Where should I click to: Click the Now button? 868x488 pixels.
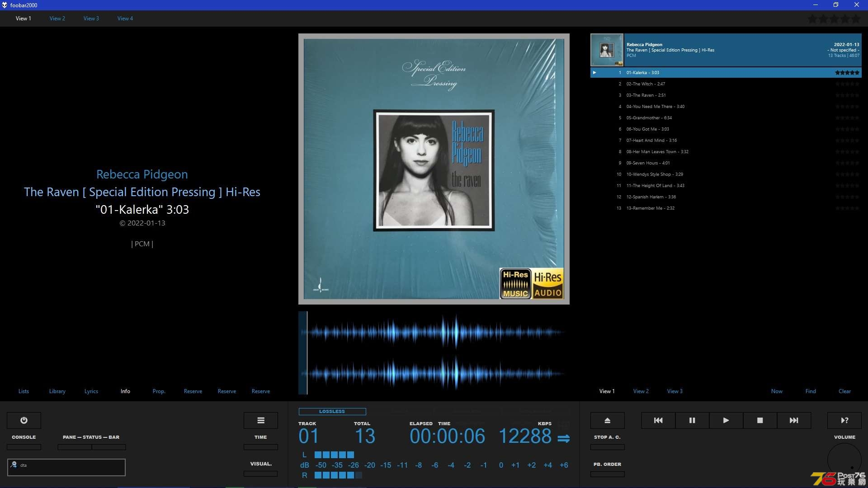pos(777,391)
